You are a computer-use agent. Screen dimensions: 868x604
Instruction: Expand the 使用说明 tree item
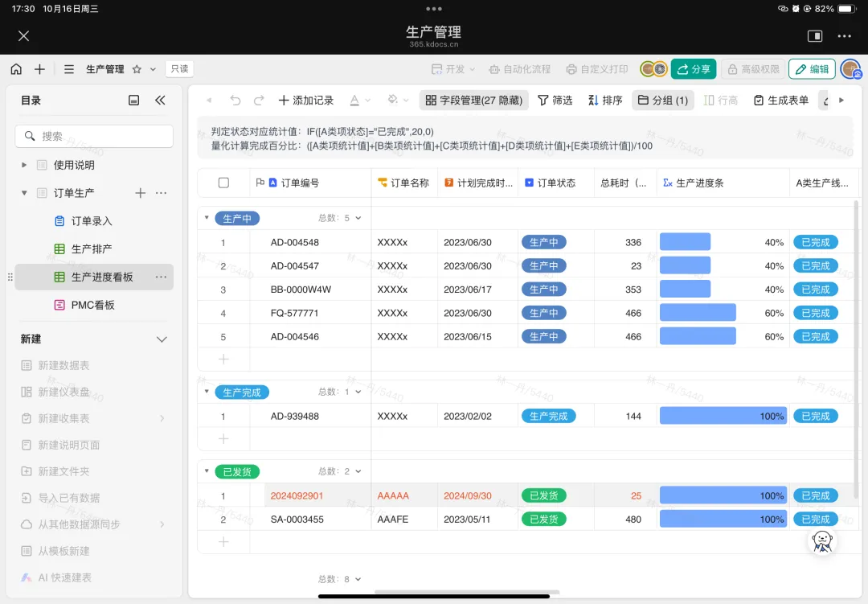[24, 165]
